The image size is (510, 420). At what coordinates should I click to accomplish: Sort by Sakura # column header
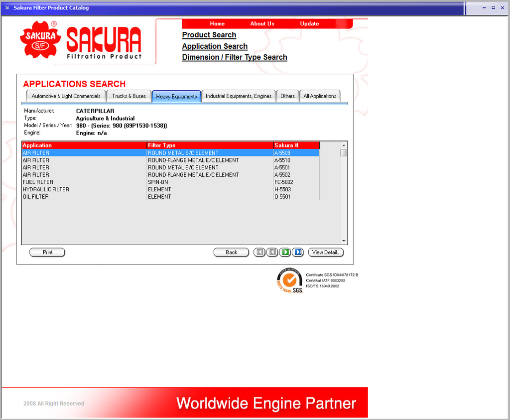pyautogui.click(x=297, y=145)
